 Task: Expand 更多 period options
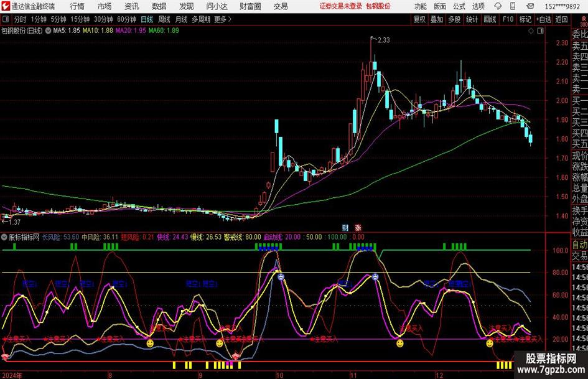pyautogui.click(x=223, y=19)
